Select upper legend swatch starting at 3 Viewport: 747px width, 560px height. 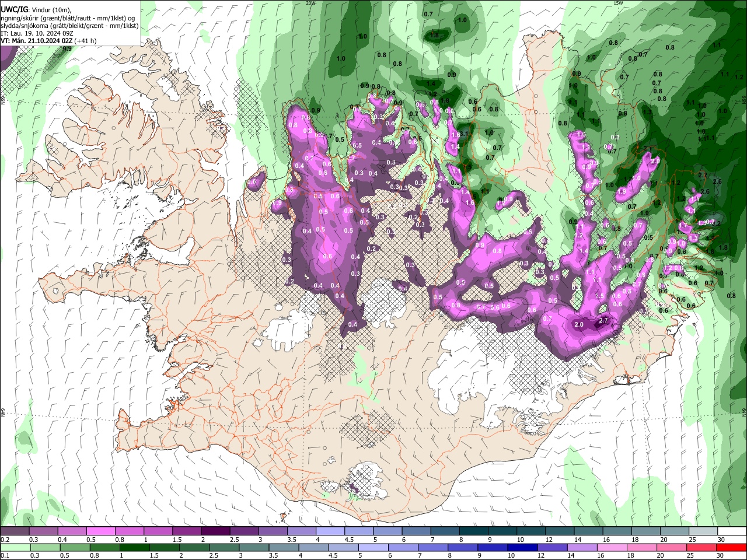coord(273,531)
